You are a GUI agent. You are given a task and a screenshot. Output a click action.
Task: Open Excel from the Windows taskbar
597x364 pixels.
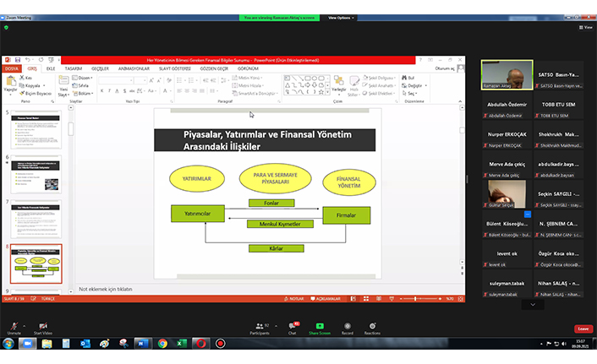tap(181, 344)
